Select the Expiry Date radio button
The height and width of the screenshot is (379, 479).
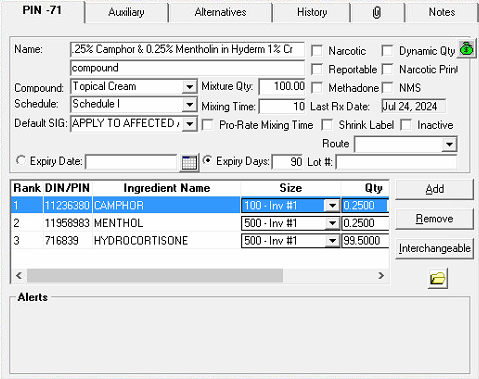21,161
